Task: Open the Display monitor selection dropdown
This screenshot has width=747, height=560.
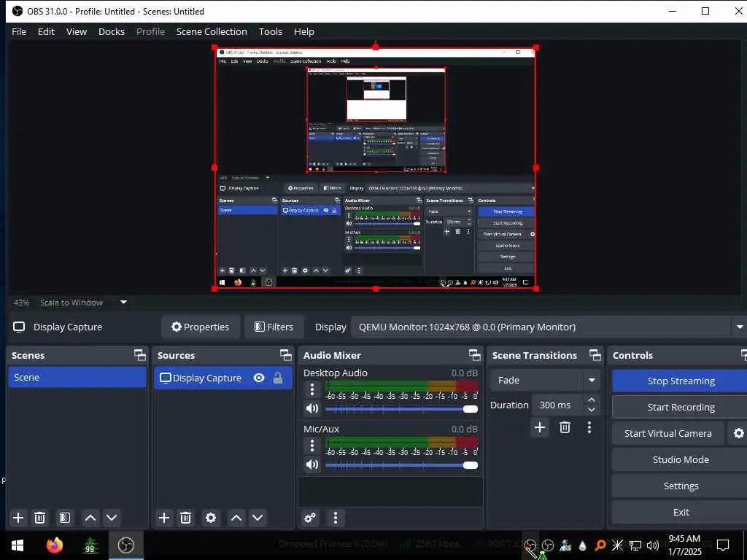Action: [x=549, y=327]
